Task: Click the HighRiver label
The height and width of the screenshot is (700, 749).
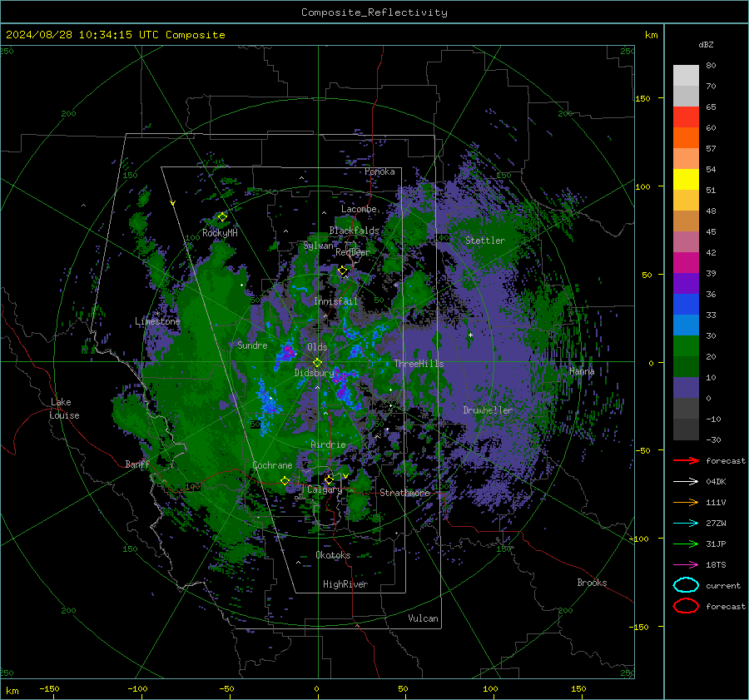Action: (345, 584)
